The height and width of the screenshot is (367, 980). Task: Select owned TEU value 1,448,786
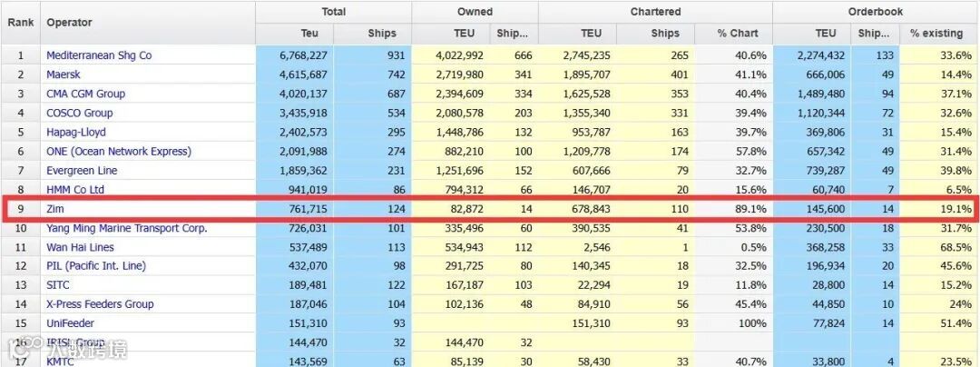tap(460, 133)
